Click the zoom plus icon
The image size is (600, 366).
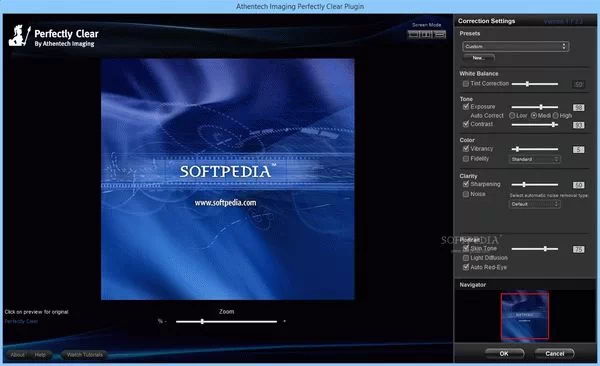[x=284, y=321]
